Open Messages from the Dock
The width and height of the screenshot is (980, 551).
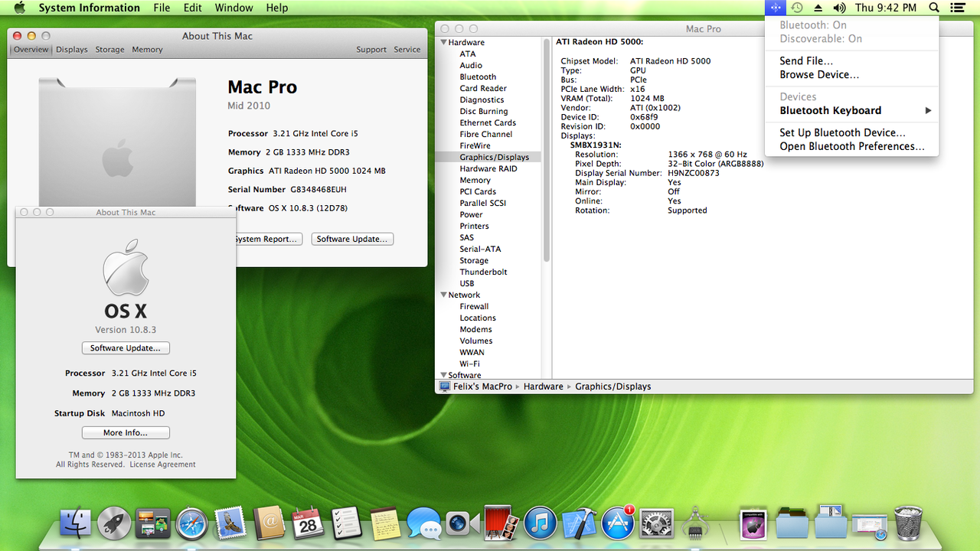(424, 523)
